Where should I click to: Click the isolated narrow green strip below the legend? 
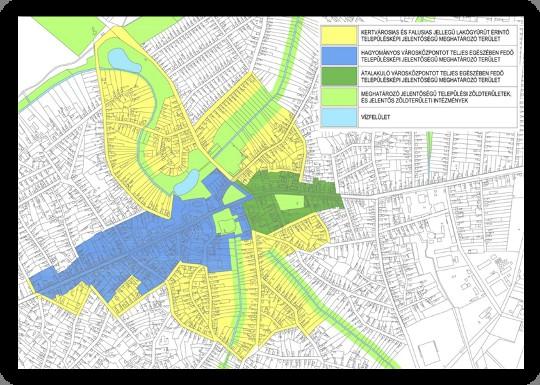(429, 153)
